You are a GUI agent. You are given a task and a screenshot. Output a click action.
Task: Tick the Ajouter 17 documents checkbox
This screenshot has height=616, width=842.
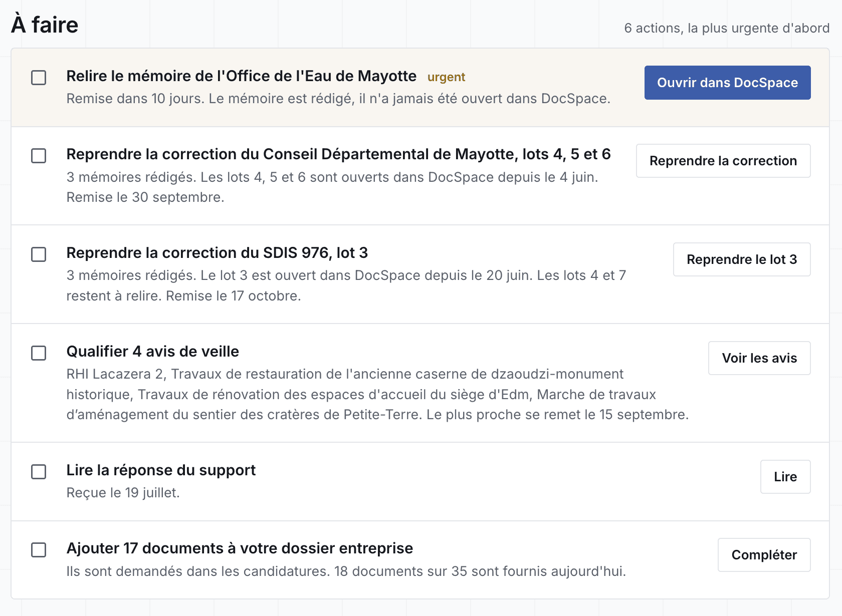coord(39,550)
